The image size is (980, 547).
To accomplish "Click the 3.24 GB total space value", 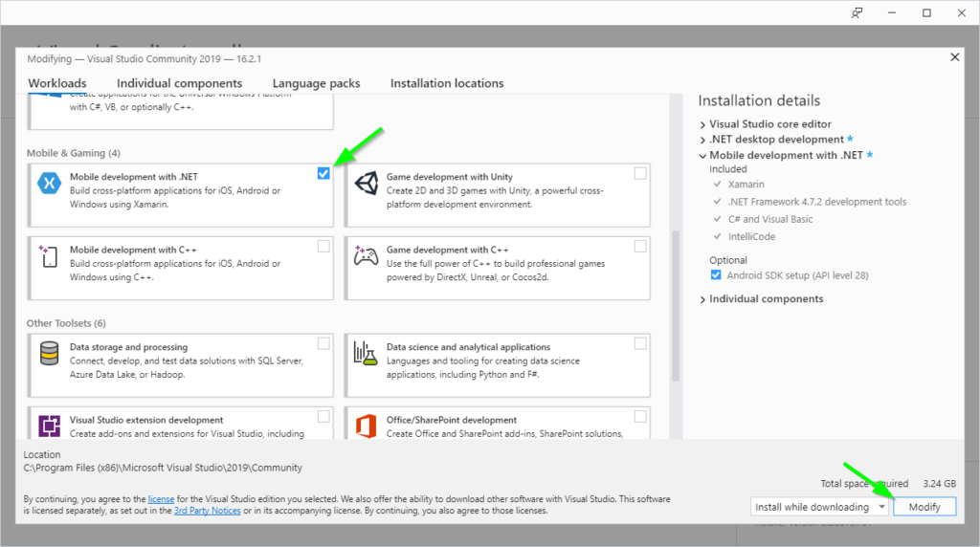I will click(940, 483).
